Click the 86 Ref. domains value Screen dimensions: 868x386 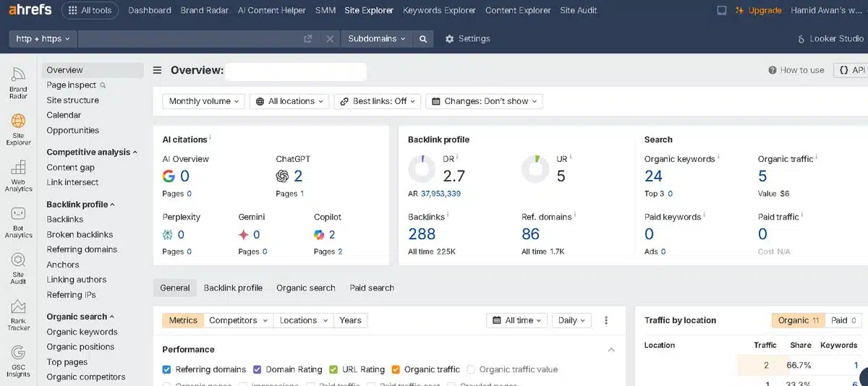530,233
